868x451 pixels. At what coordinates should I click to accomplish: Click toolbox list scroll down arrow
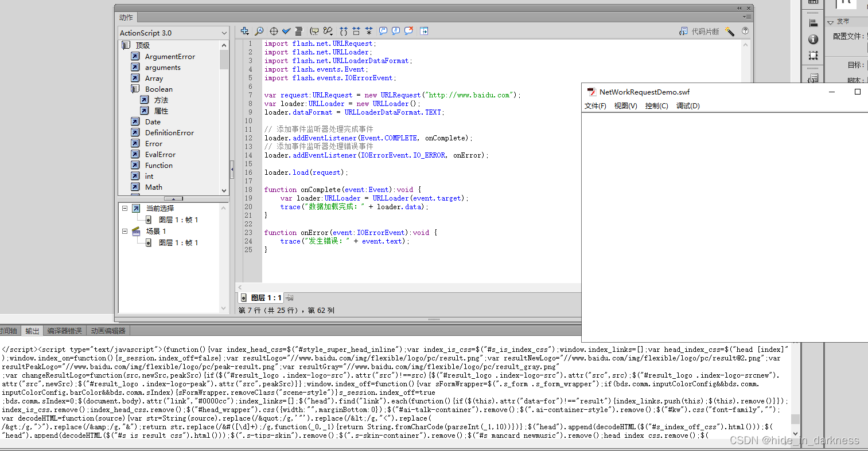(224, 190)
